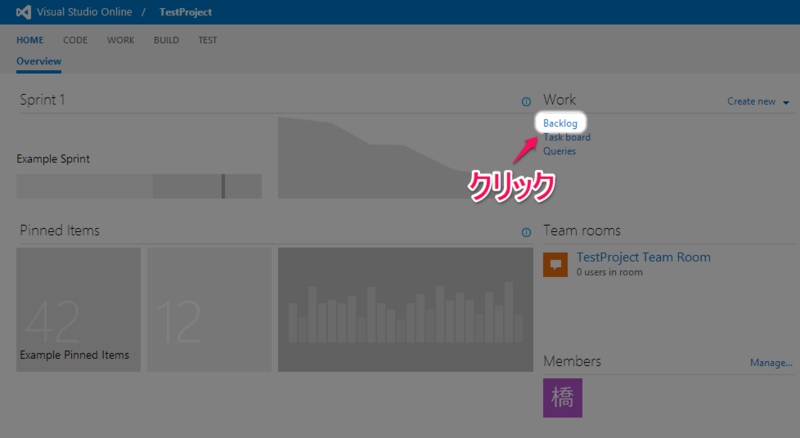
Task: Click the Work section heading
Action: click(x=559, y=100)
